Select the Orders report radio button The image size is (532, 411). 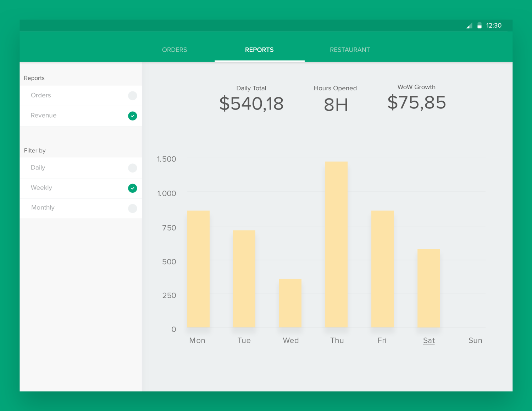click(x=133, y=96)
